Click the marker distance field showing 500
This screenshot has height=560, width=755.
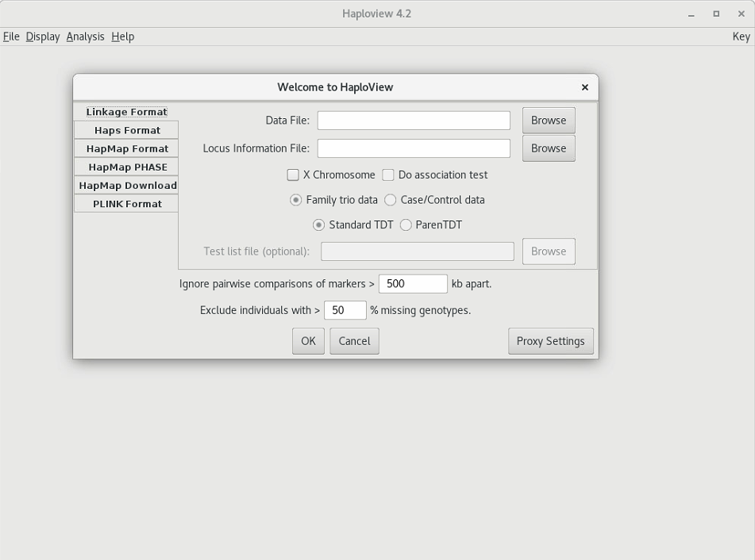point(413,284)
